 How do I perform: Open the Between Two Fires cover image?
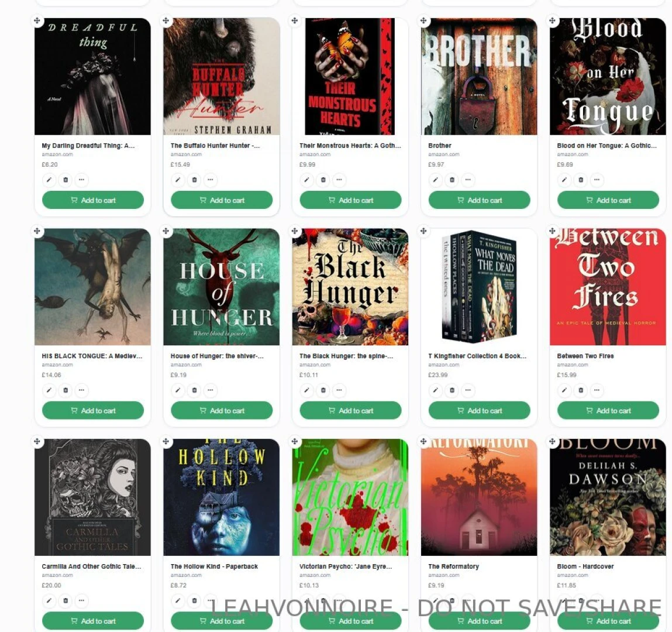point(608,287)
